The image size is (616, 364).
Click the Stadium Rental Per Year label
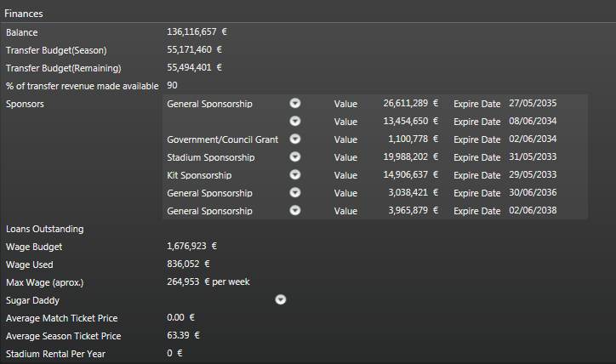point(55,354)
